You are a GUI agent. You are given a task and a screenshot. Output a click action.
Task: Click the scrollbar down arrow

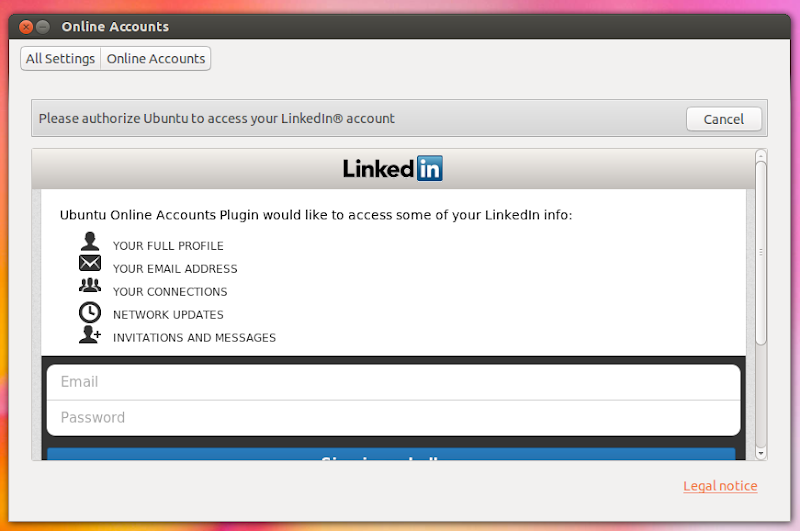tap(761, 453)
